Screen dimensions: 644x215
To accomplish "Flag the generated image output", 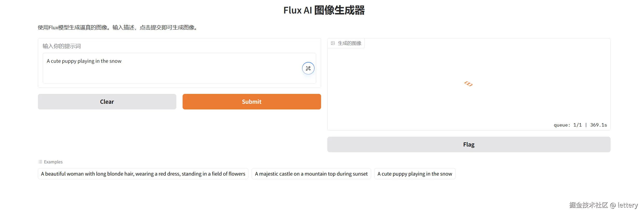I will click(469, 144).
